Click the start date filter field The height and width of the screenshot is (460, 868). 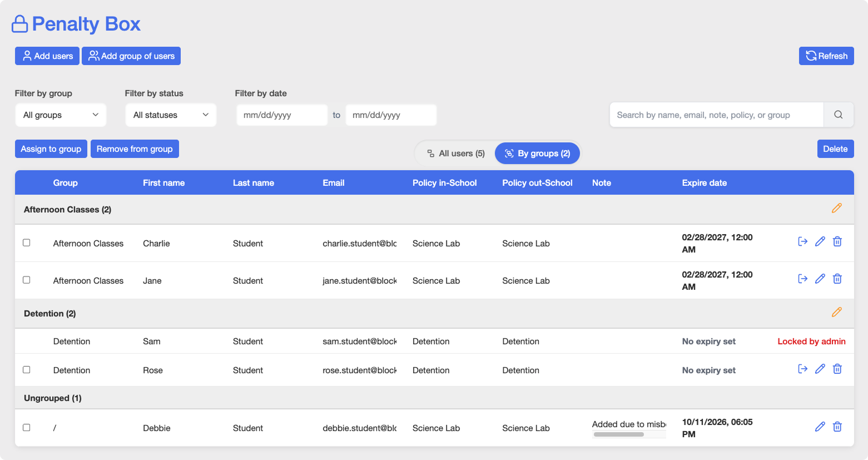pos(282,115)
